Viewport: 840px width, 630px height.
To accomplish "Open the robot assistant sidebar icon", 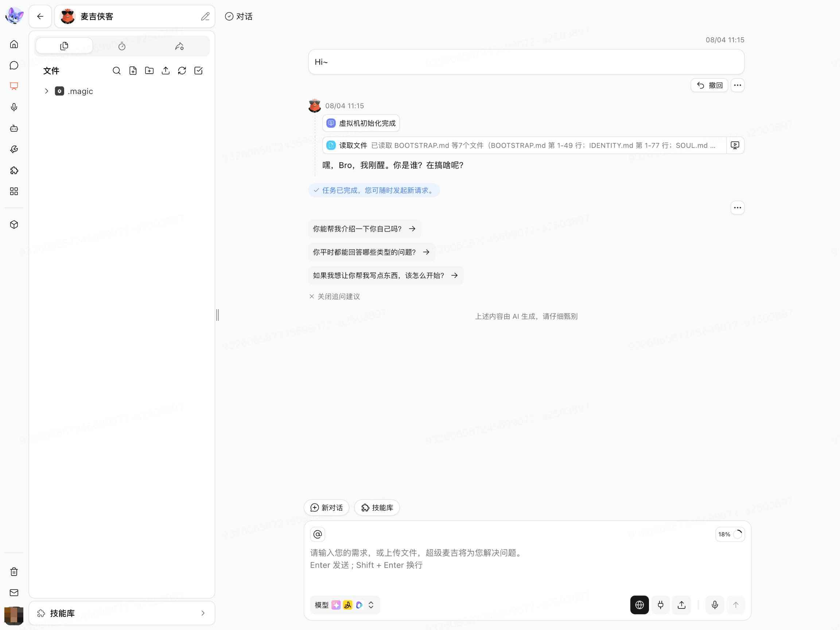I will (14, 128).
